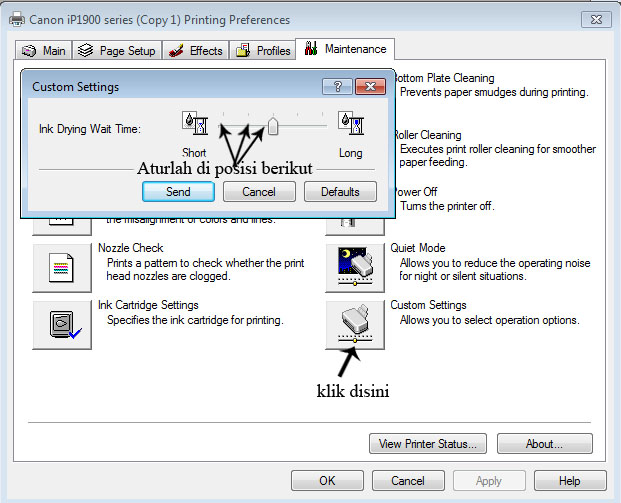Click the Quiet Mode label text

click(418, 248)
